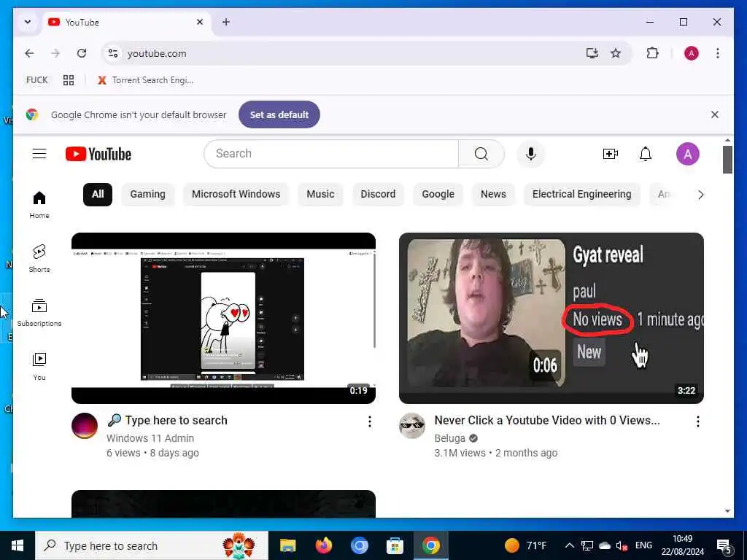Select the Microsoft Windows chip
This screenshot has width=747, height=560.
click(x=236, y=194)
